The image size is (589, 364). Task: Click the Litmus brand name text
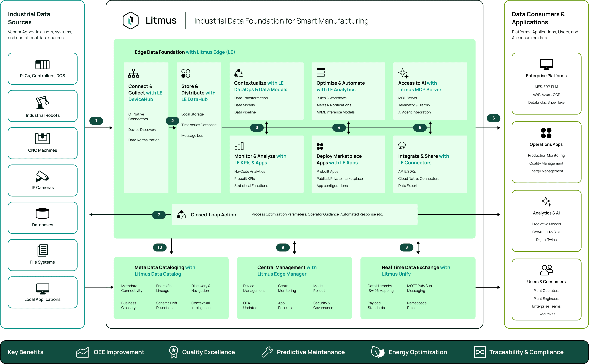pos(161,21)
